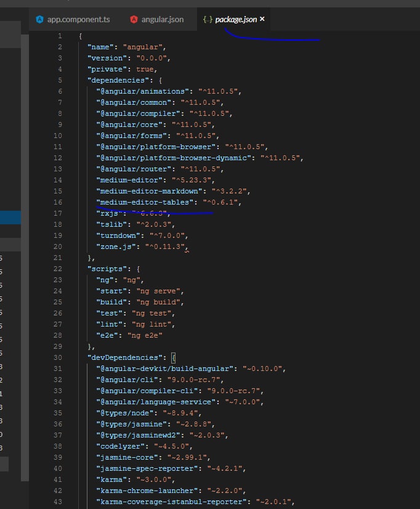
Task: Click "@types/jasminewd2" on line 37
Action: (x=138, y=435)
